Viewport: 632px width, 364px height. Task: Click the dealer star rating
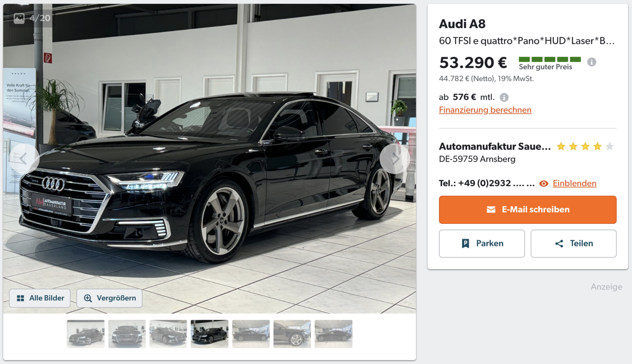point(585,146)
